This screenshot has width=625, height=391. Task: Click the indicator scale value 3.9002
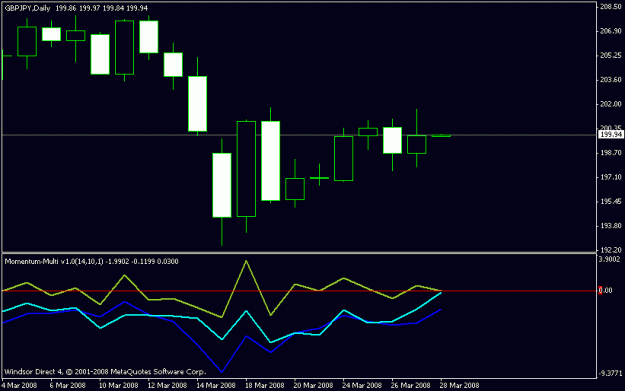[609, 259]
